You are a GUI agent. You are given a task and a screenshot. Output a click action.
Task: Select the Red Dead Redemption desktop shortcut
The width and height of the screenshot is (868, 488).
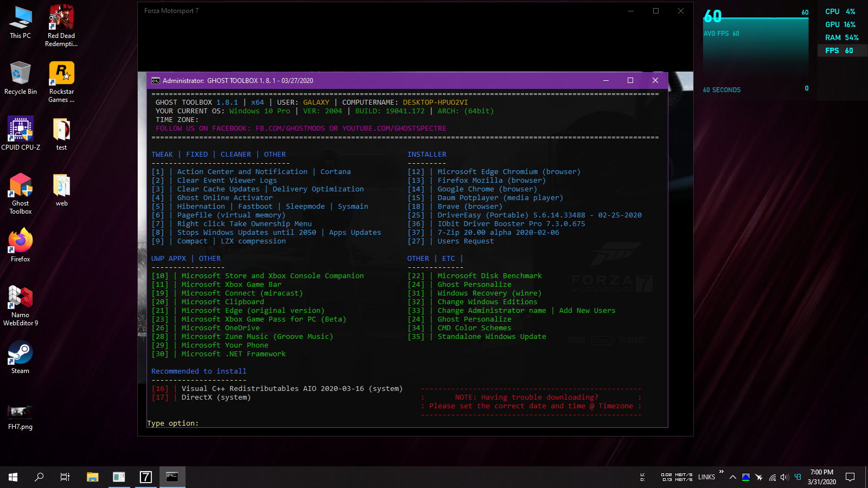pos(61,26)
